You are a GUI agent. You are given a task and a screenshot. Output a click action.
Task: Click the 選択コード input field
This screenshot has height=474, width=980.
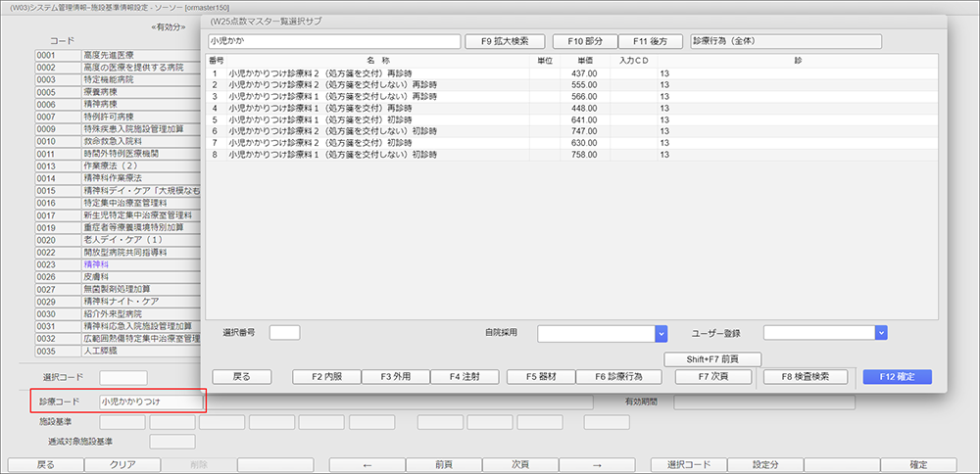point(123,378)
